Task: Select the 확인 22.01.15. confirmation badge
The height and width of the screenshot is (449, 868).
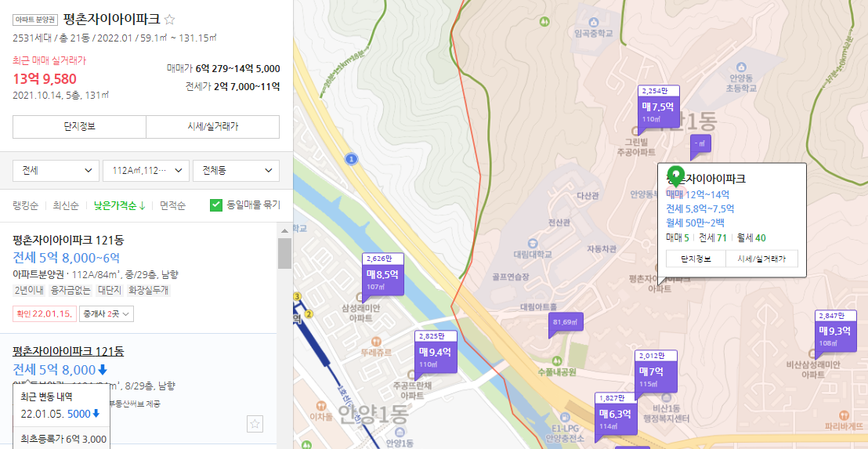Action: (x=44, y=314)
